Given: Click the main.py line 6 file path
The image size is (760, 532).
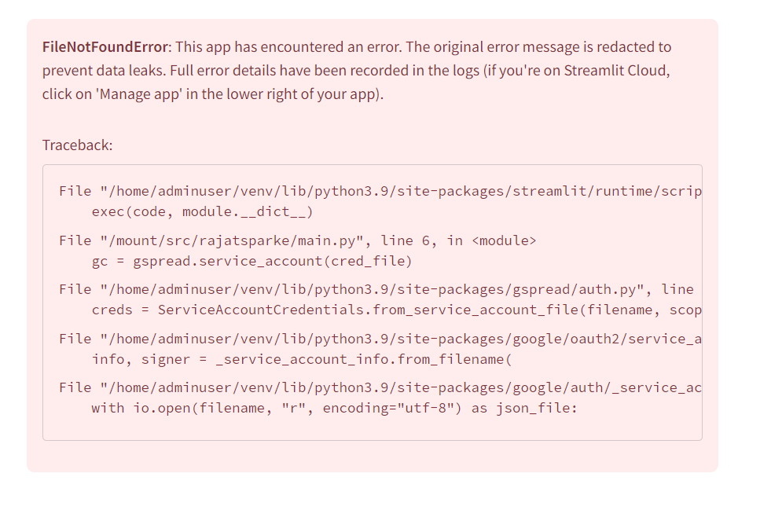Looking at the screenshot, I should tap(298, 240).
